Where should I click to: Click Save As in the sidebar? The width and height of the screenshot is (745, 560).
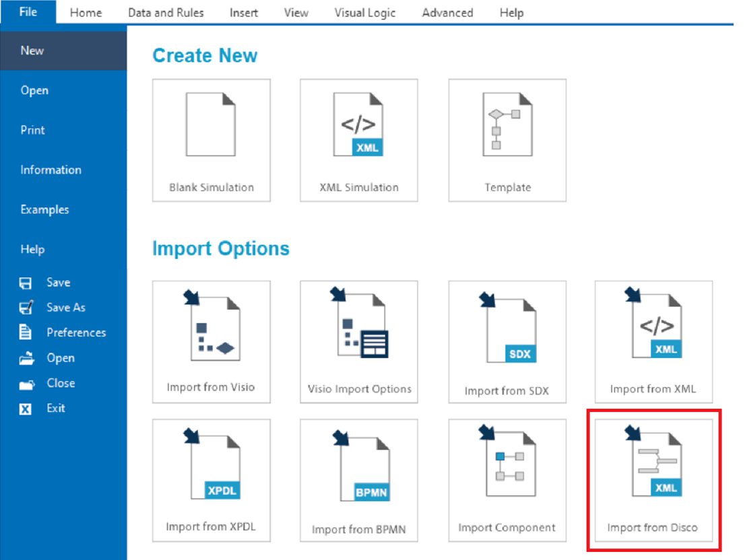[x=66, y=308]
